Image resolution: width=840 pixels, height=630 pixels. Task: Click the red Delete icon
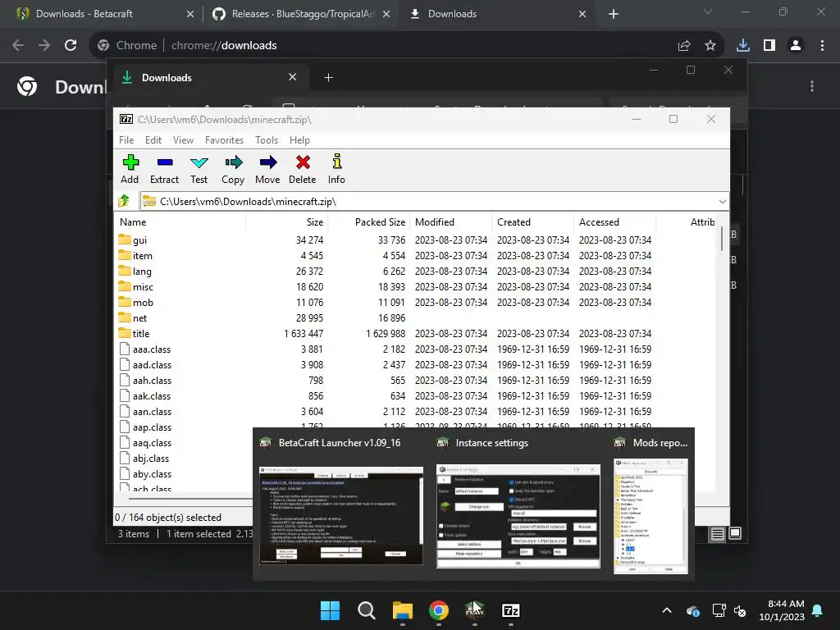coord(302,169)
